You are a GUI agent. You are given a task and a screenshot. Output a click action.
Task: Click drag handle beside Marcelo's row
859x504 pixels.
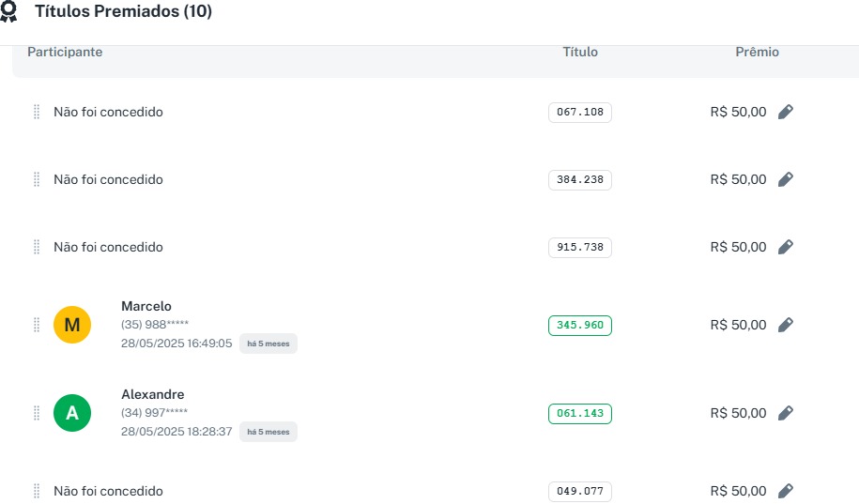pyautogui.click(x=37, y=325)
